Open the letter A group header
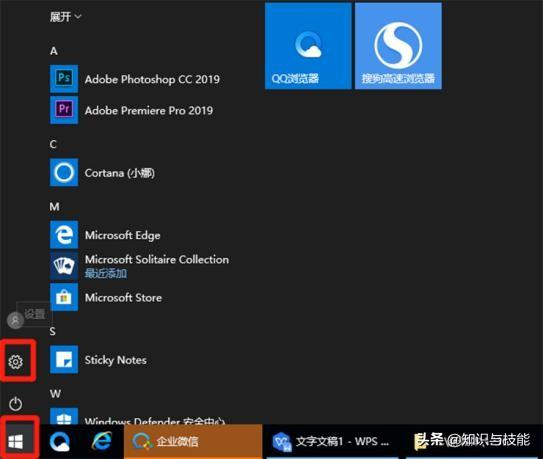The image size is (543, 459). [54, 51]
